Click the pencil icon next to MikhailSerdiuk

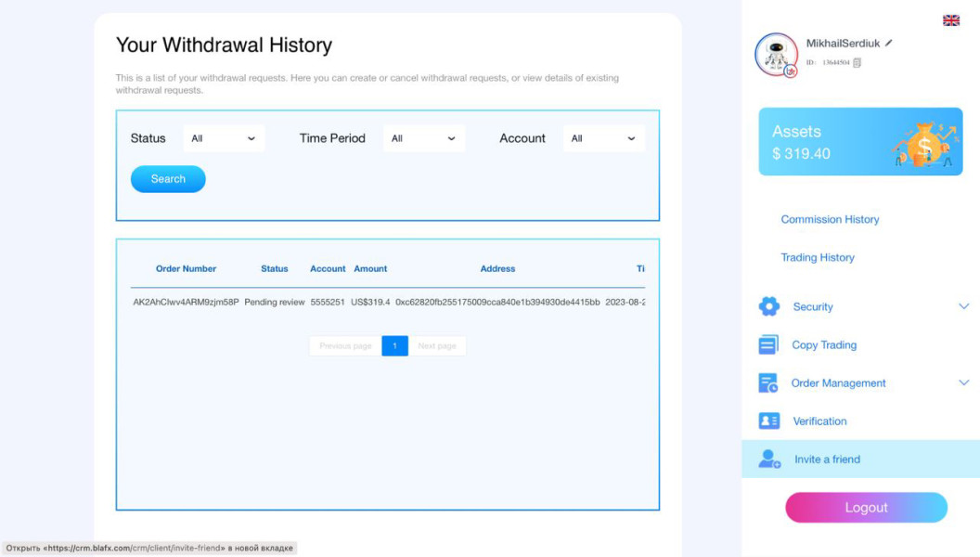pyautogui.click(x=888, y=43)
